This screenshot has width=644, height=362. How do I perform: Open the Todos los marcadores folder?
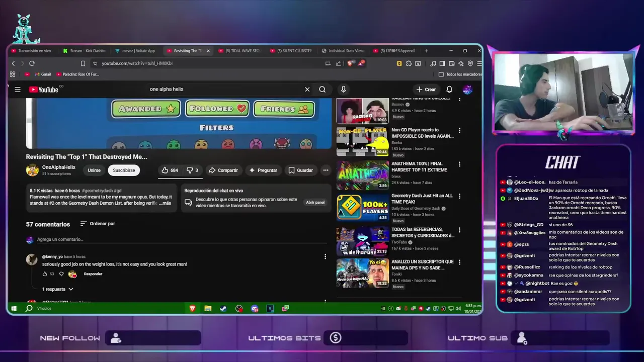[x=460, y=74]
